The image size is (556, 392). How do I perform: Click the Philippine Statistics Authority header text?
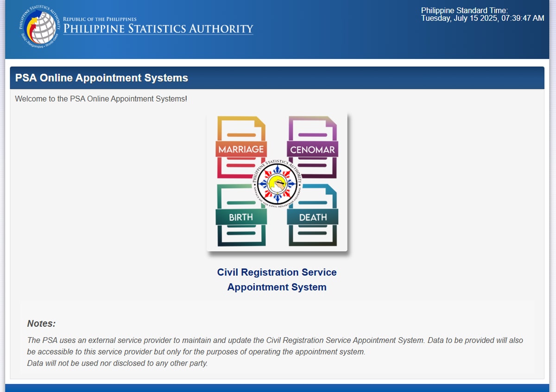(158, 29)
